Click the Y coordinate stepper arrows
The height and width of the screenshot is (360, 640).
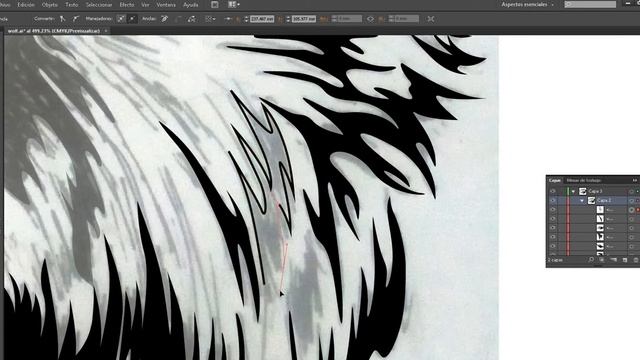pos(288,19)
